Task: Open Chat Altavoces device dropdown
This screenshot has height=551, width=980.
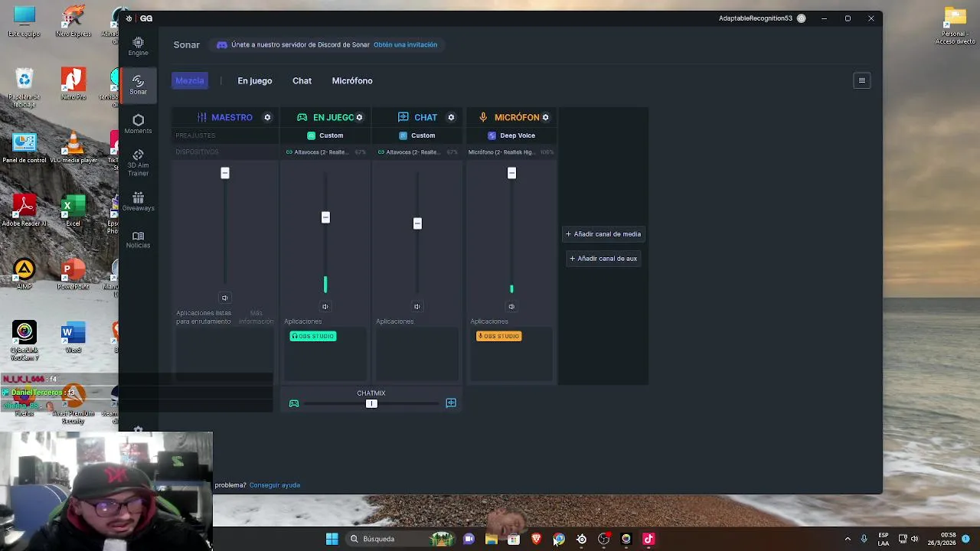Action: coord(417,152)
